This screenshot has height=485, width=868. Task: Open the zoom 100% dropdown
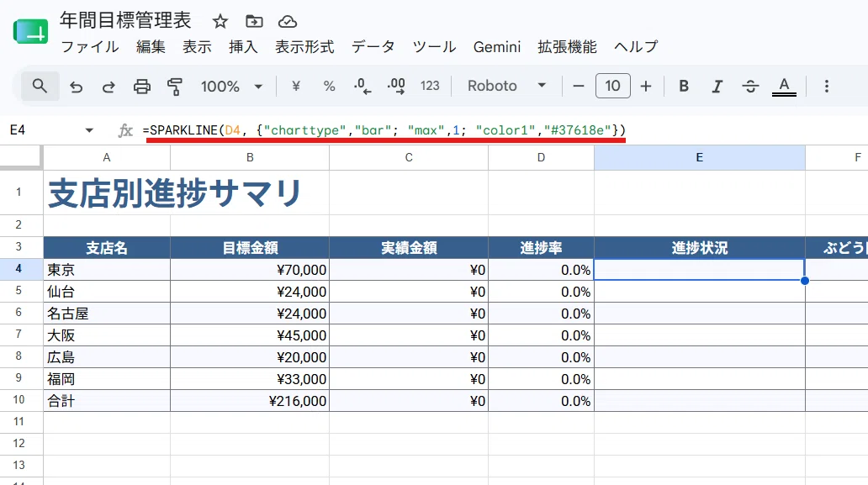[231, 87]
